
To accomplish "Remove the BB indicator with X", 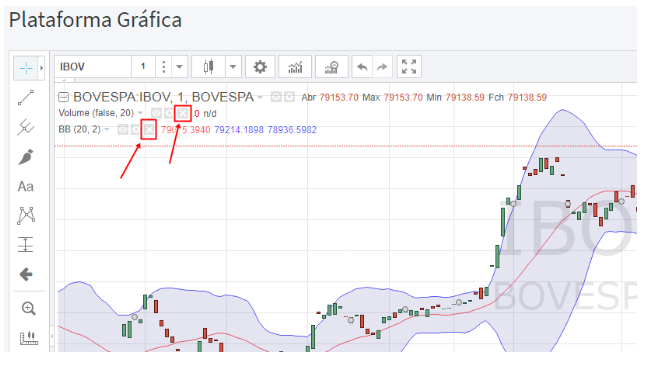I will click(149, 130).
